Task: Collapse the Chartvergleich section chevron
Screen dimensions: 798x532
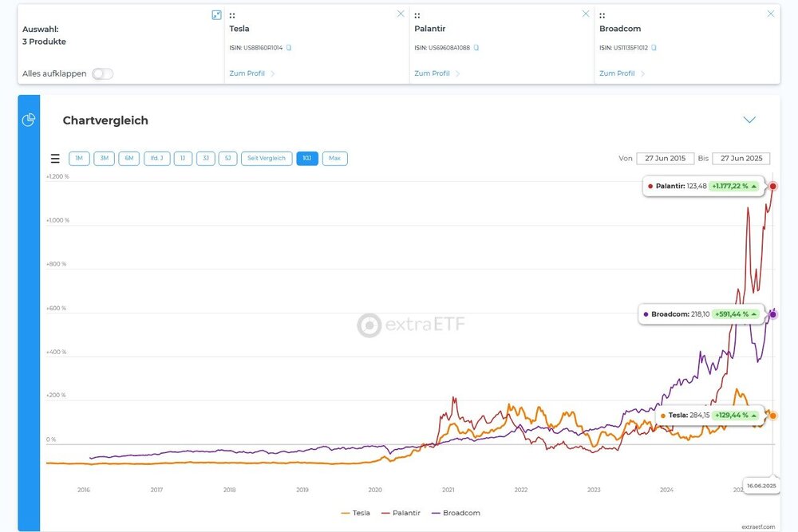Action: point(749,120)
